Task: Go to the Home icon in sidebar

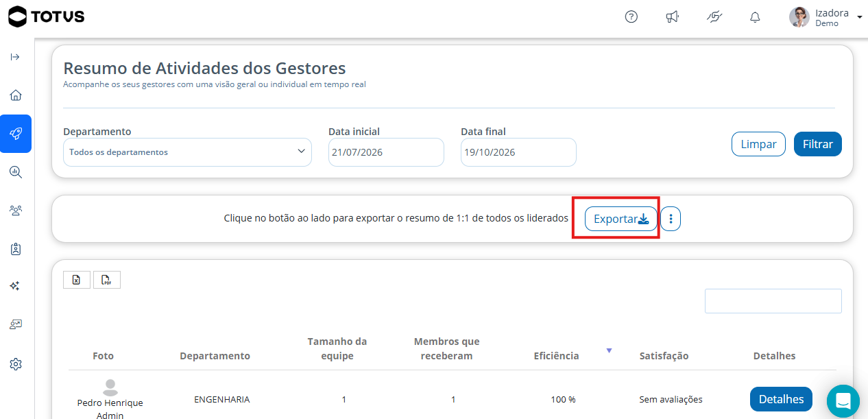Action: tap(16, 95)
